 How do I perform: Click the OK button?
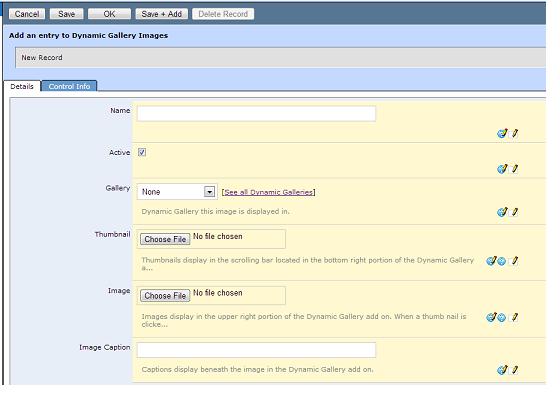coord(109,14)
